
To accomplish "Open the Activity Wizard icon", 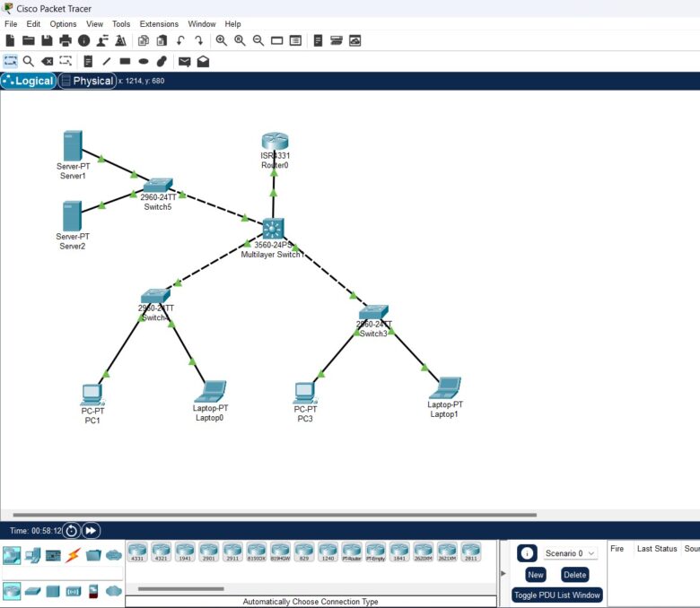I will click(x=102, y=40).
